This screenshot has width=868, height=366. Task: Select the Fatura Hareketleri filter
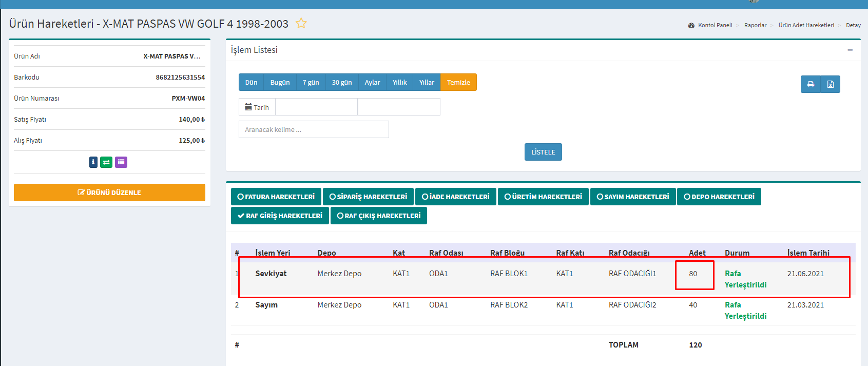(276, 197)
